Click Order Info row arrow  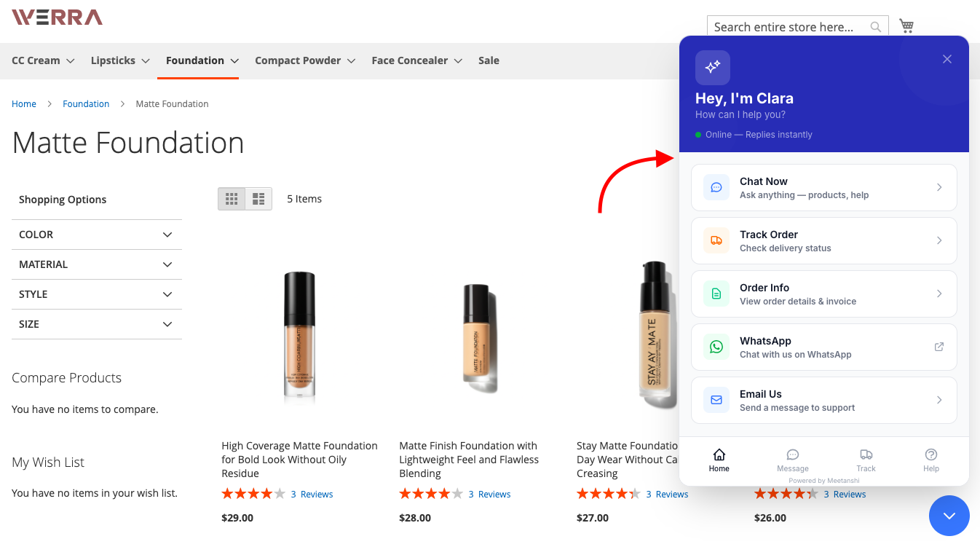pyautogui.click(x=939, y=294)
